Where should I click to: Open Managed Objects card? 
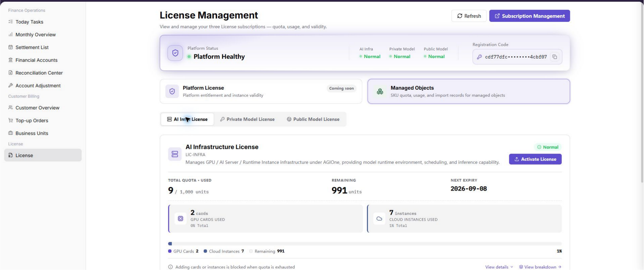tap(469, 91)
